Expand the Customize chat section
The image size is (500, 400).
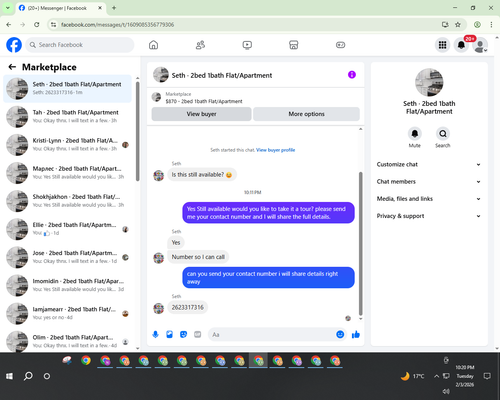429,164
